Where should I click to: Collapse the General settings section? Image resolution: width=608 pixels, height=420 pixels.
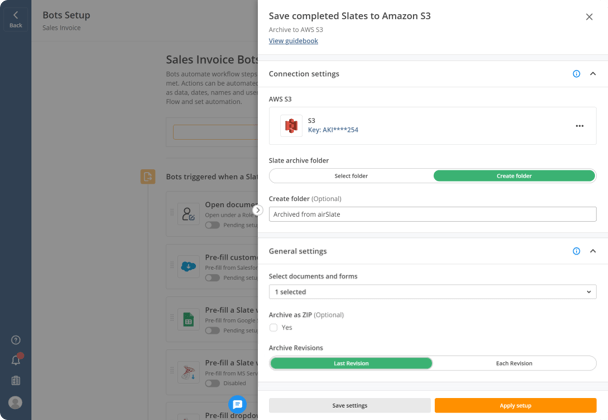(x=593, y=251)
